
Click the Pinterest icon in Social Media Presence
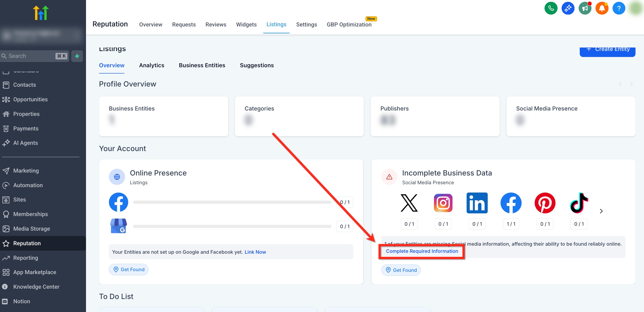545,203
